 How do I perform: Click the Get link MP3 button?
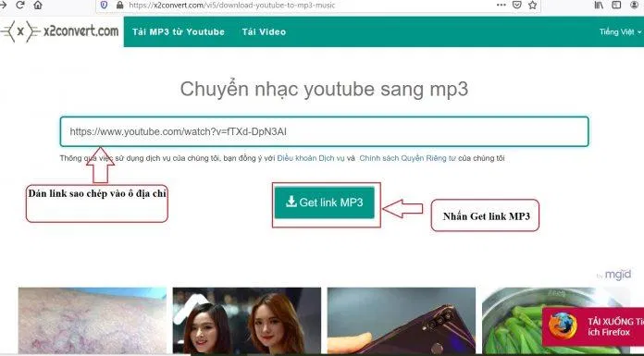tap(325, 203)
